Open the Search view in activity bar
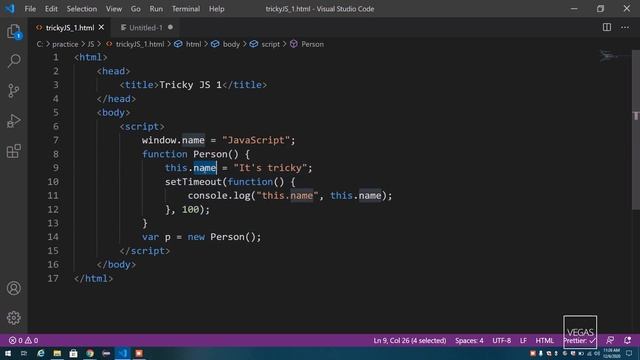Image resolution: width=640 pixels, height=360 pixels. click(13, 61)
